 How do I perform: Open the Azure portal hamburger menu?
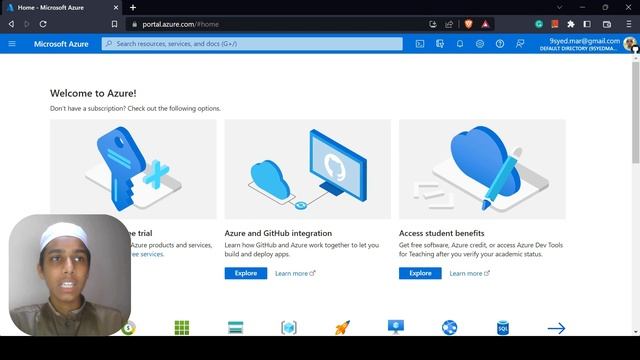click(x=12, y=44)
